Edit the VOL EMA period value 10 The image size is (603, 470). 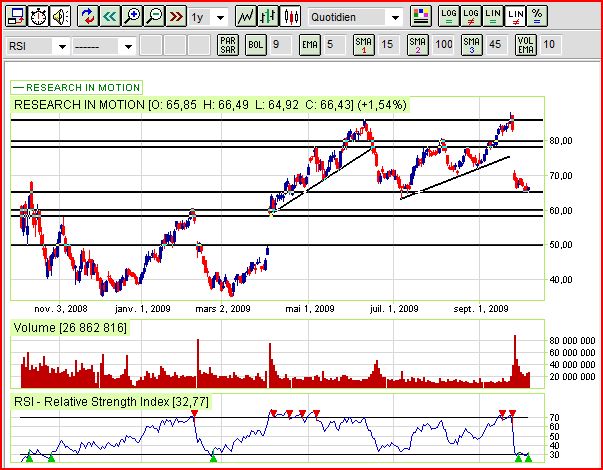click(550, 45)
